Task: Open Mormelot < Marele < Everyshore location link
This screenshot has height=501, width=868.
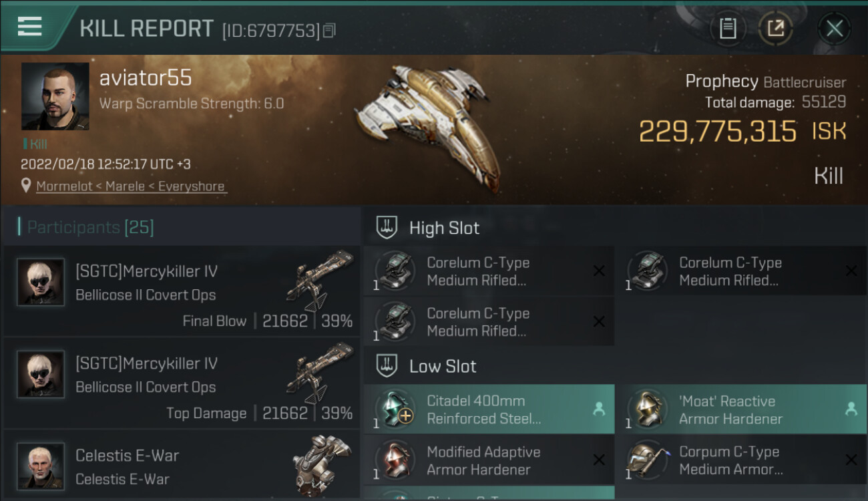Action: coord(131,186)
